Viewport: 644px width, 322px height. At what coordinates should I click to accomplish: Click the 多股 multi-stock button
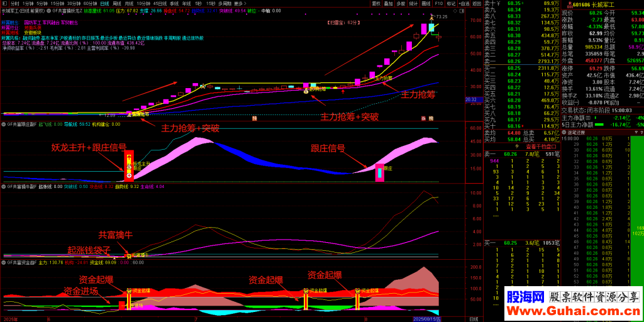pos(401,3)
